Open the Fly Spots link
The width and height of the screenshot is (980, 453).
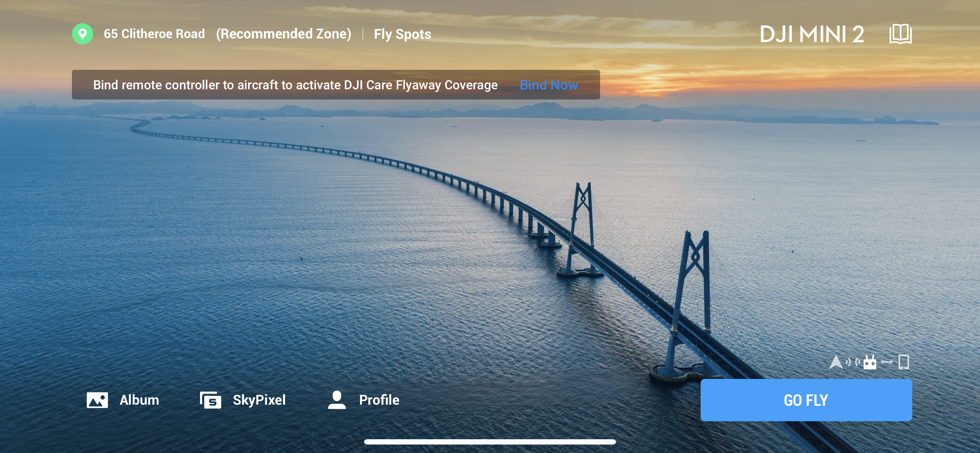(403, 34)
